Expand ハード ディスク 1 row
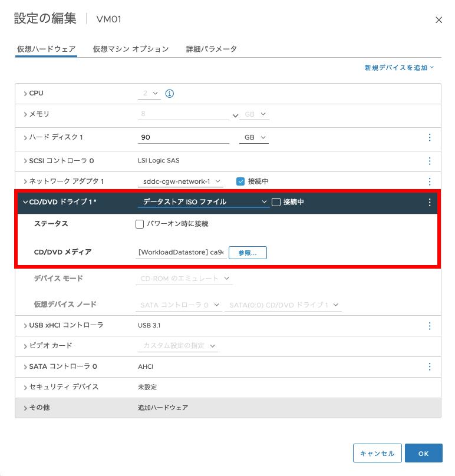The width and height of the screenshot is (455, 476). [x=25, y=138]
